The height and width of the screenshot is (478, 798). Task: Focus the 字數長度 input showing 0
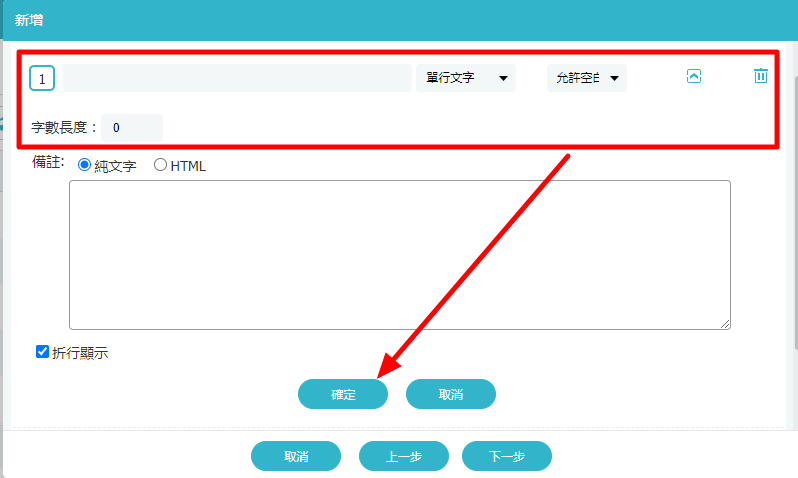131,128
